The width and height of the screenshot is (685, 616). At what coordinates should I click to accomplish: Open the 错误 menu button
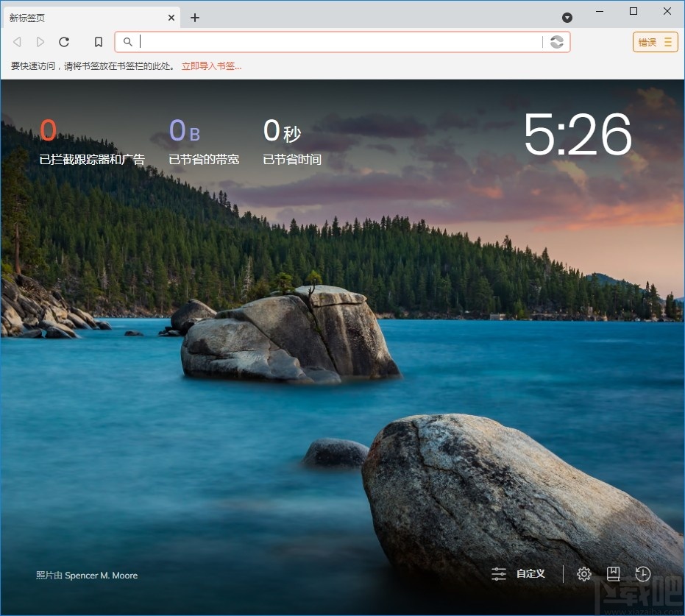(656, 42)
